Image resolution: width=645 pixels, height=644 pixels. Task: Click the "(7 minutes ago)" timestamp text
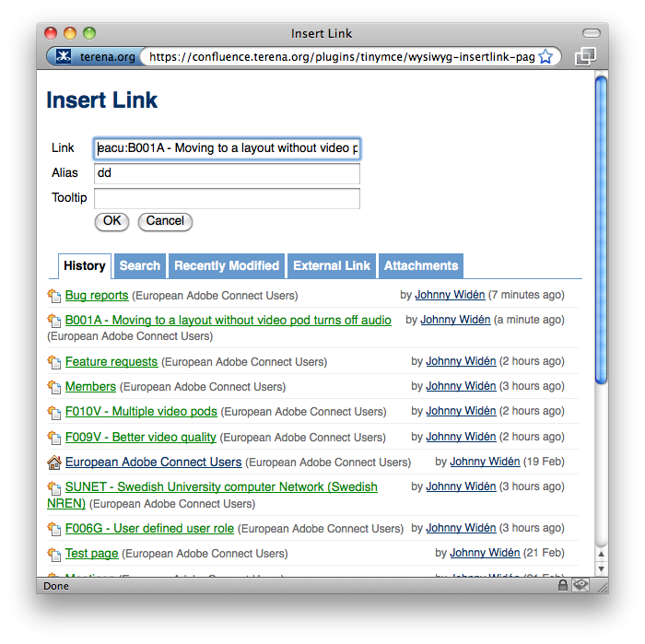[x=526, y=295]
